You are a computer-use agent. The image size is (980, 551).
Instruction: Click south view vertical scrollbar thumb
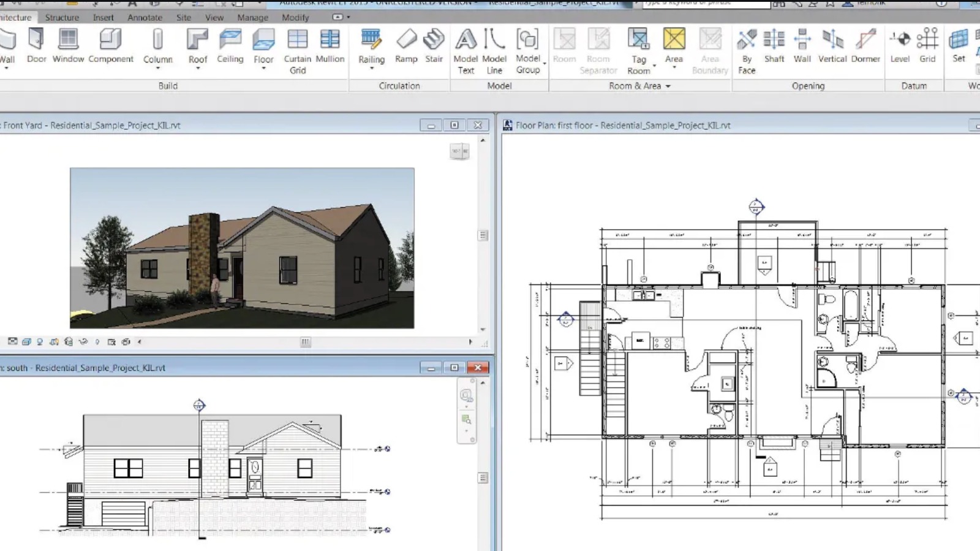click(483, 477)
